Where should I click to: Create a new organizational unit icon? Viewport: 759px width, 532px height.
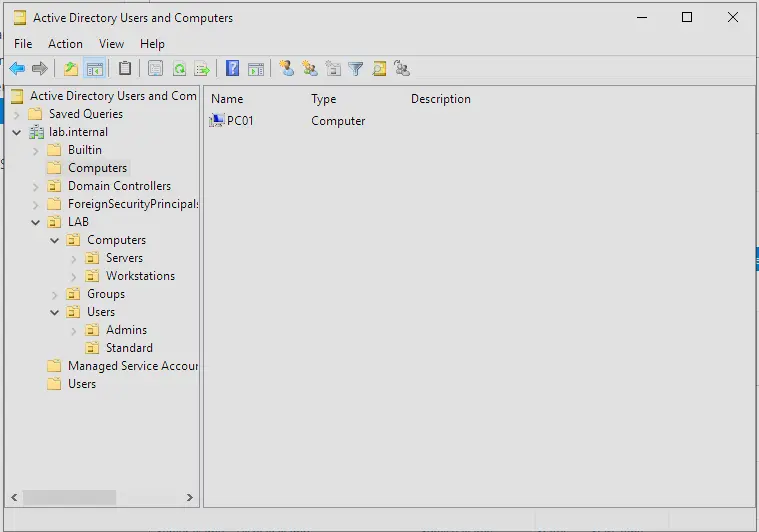(x=333, y=69)
